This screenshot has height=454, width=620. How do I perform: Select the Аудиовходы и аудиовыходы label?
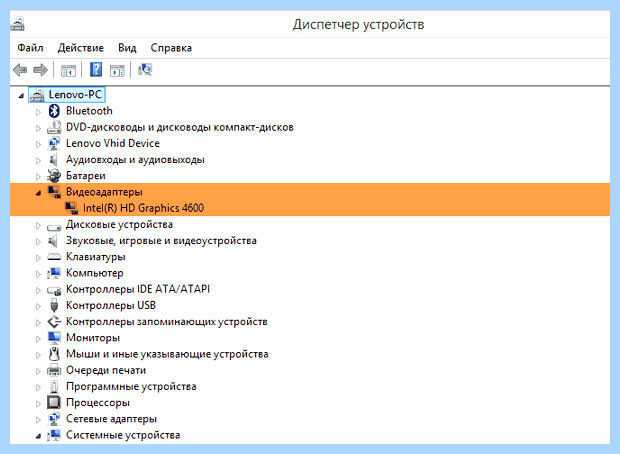[135, 160]
